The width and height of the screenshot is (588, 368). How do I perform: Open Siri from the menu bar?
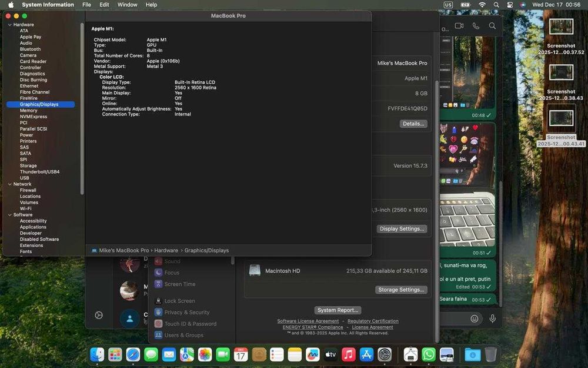(523, 5)
